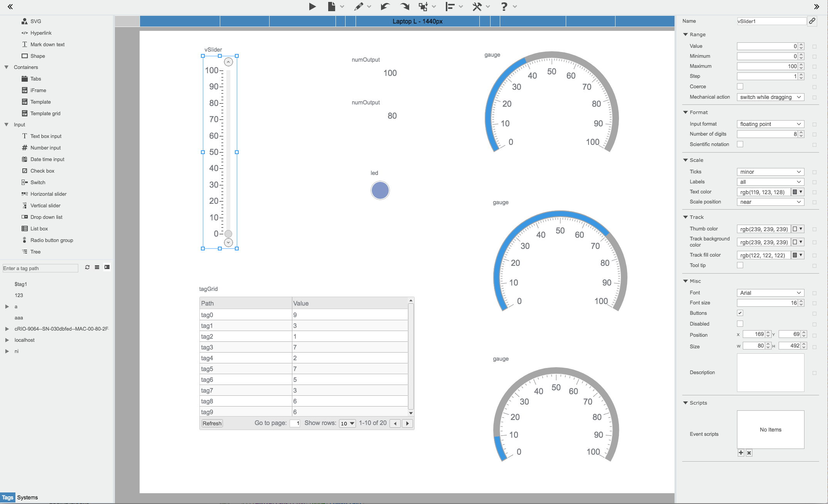This screenshot has height=504, width=828.
Task: Collapse the left panel with double chevron
Action: [10, 7]
